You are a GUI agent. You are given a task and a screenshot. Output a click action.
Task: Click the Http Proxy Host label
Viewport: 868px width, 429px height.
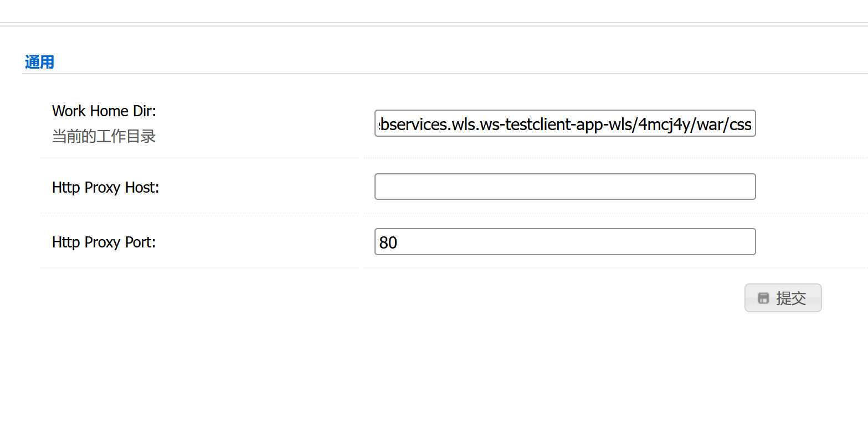coord(105,188)
